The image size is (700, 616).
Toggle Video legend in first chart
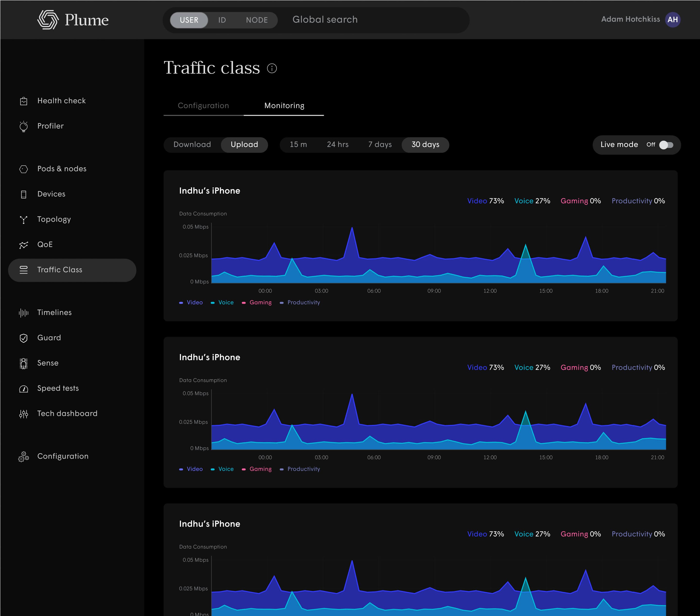[x=191, y=303]
